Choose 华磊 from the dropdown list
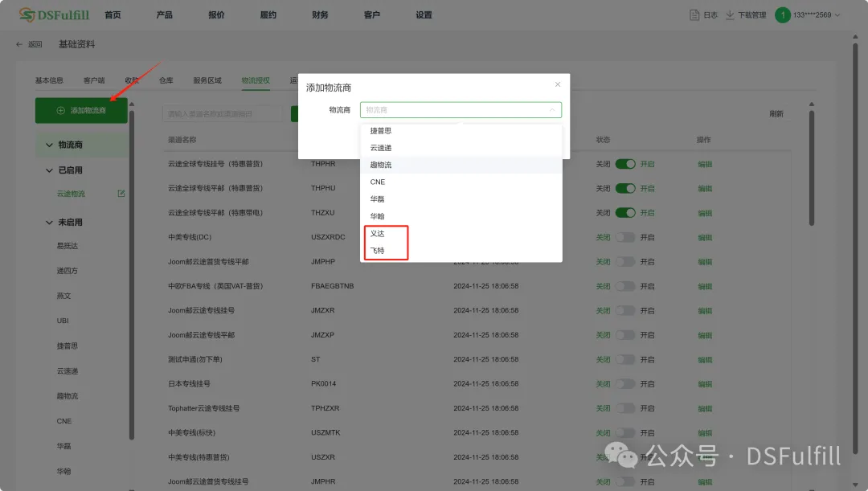This screenshot has height=491, width=868. (x=461, y=199)
